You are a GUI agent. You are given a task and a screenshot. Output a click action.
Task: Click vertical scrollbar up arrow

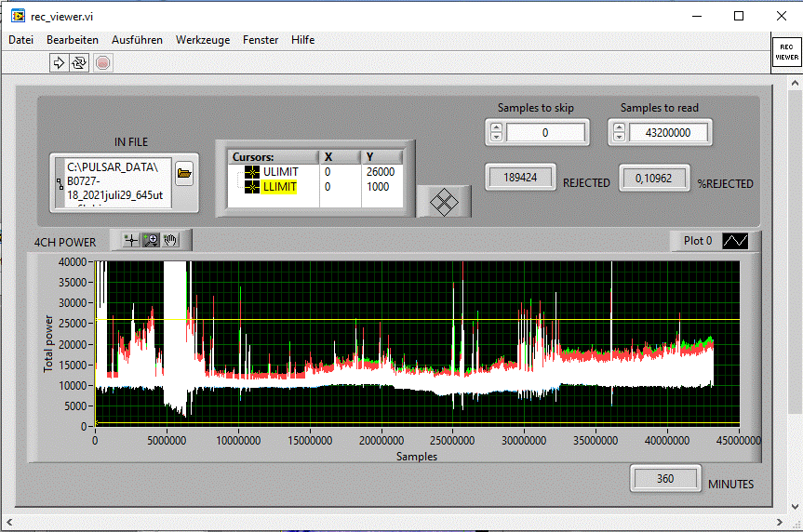click(795, 83)
